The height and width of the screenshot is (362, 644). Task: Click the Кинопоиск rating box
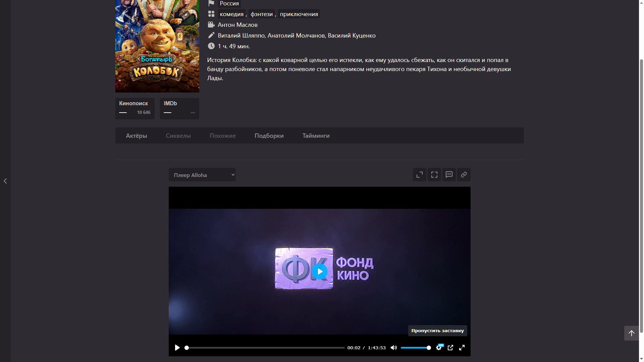pos(135,109)
